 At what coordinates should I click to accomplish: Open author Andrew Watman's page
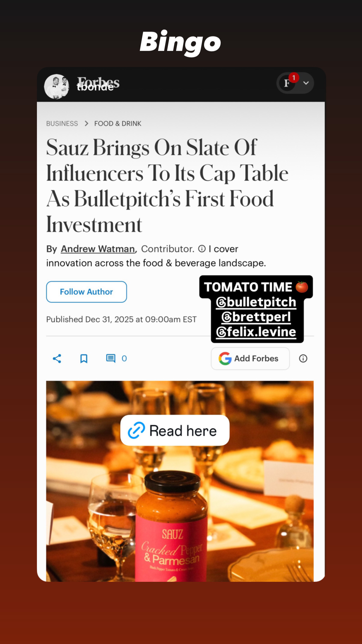pyautogui.click(x=98, y=249)
